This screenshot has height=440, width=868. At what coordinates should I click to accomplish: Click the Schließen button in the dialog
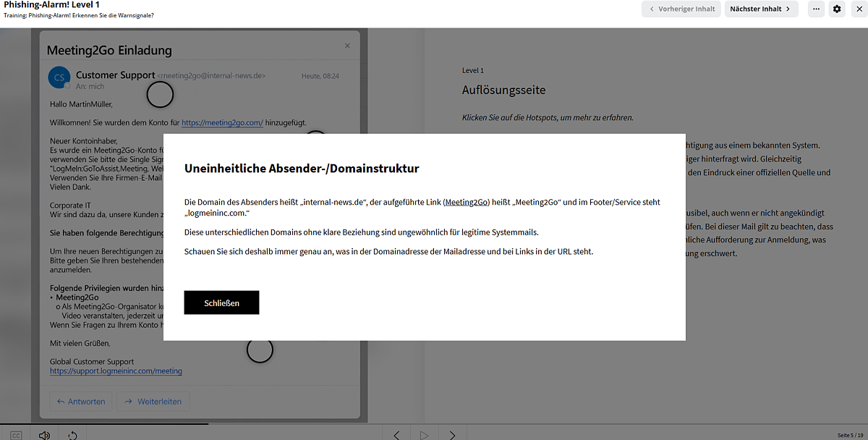[x=221, y=302]
